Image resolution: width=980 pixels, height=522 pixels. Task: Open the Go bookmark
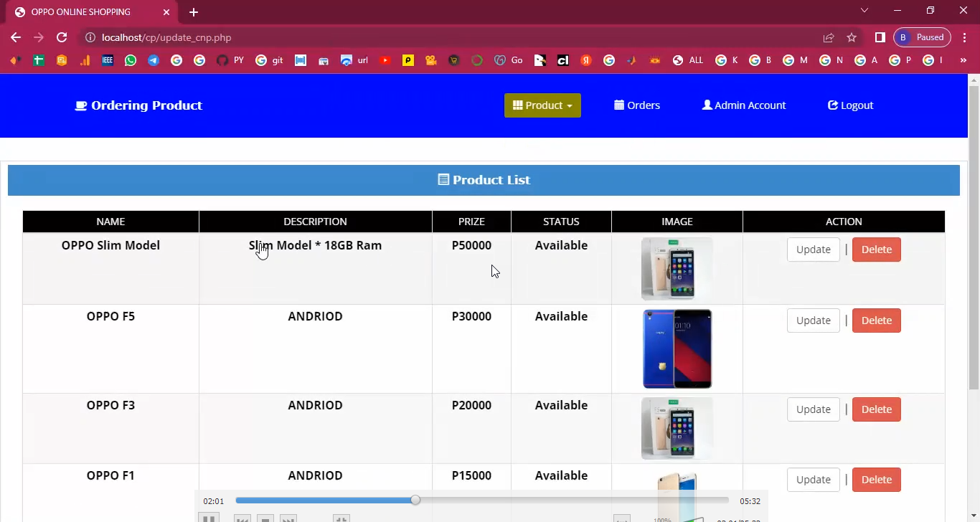click(509, 61)
